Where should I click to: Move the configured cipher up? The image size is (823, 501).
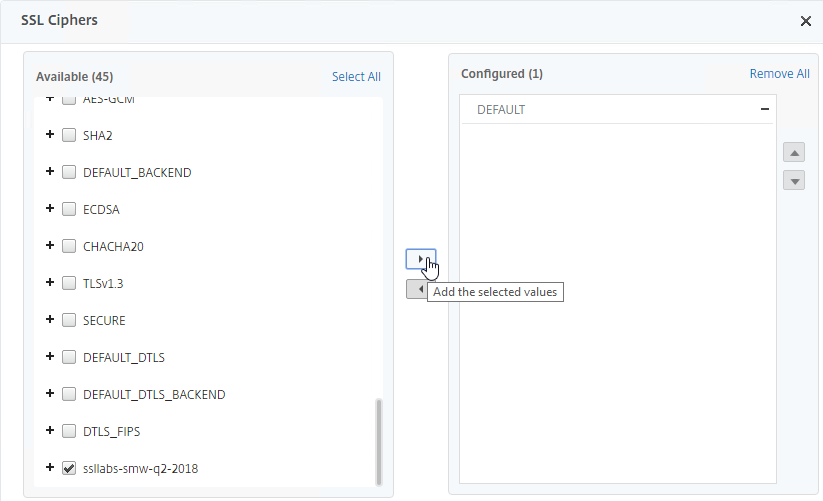point(794,153)
